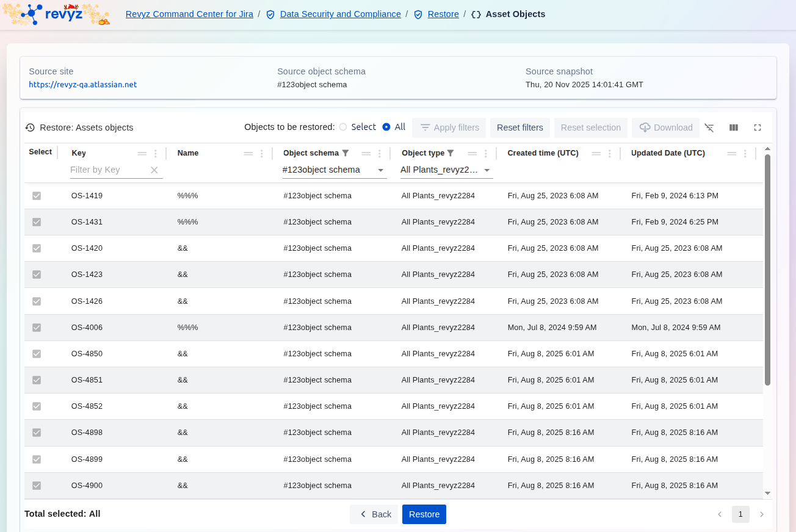
Task: Click the Revyz logo
Action: (x=57, y=14)
